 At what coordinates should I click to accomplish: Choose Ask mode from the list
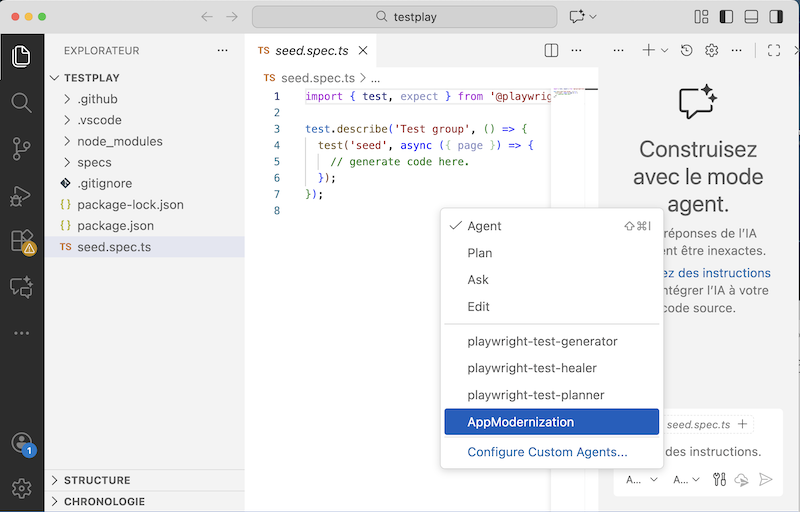pyautogui.click(x=552, y=279)
